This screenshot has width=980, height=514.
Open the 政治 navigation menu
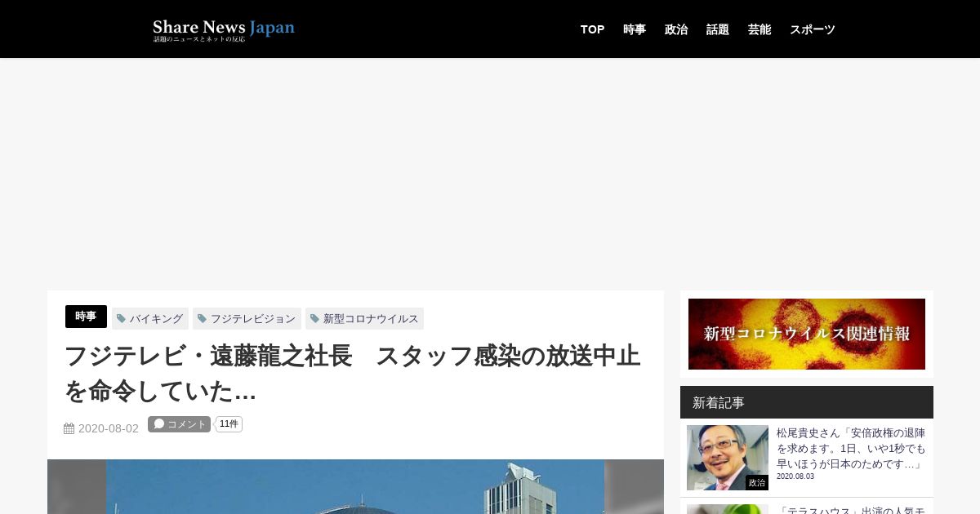(676, 29)
